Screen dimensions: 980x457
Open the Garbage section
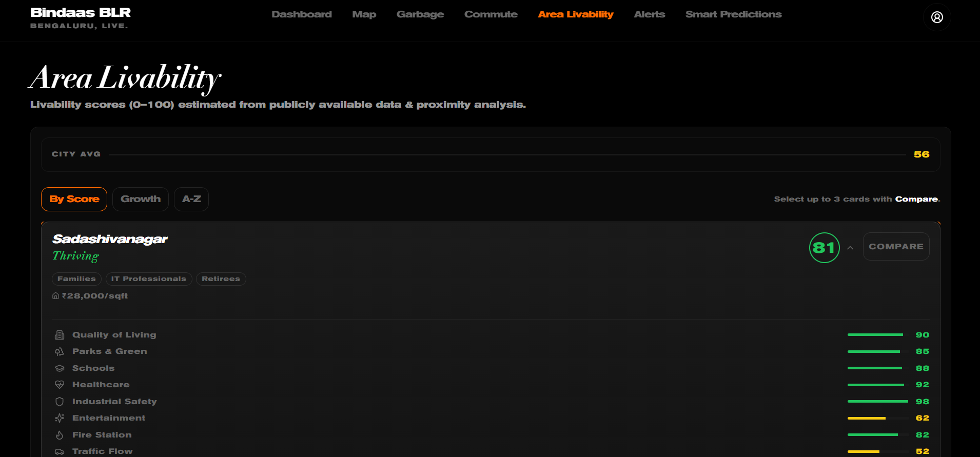[420, 14]
